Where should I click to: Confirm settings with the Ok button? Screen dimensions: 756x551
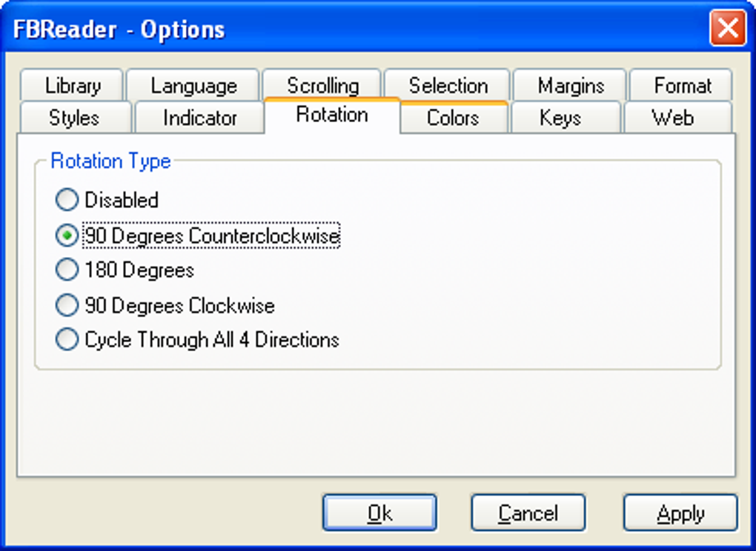click(379, 513)
